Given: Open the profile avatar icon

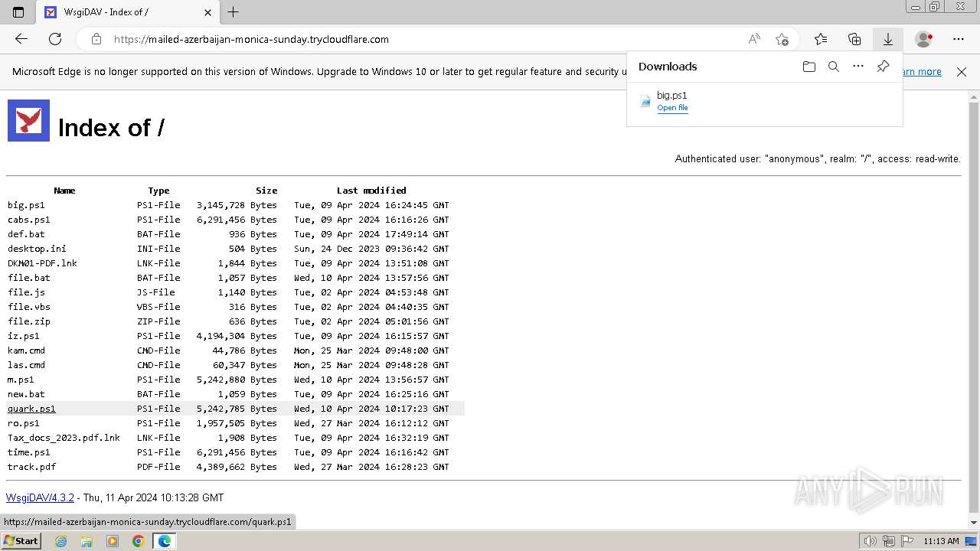Looking at the screenshot, I should (x=924, y=39).
